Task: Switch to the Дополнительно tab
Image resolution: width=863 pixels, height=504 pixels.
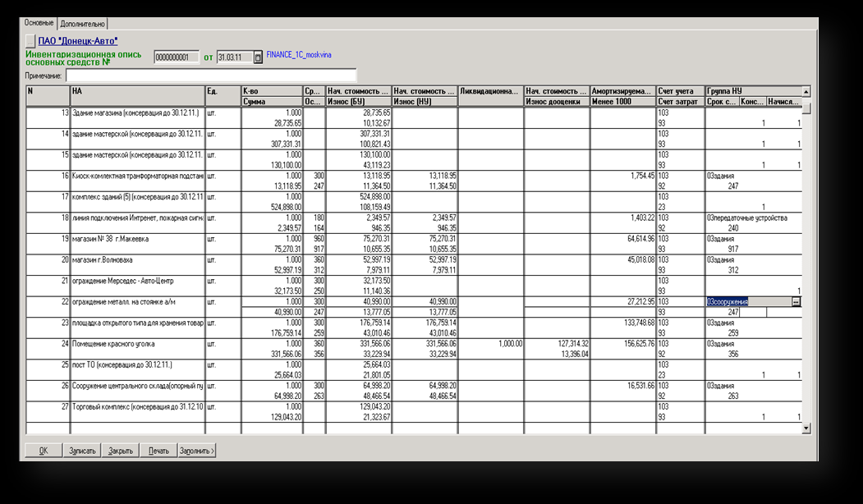Action: pos(83,24)
